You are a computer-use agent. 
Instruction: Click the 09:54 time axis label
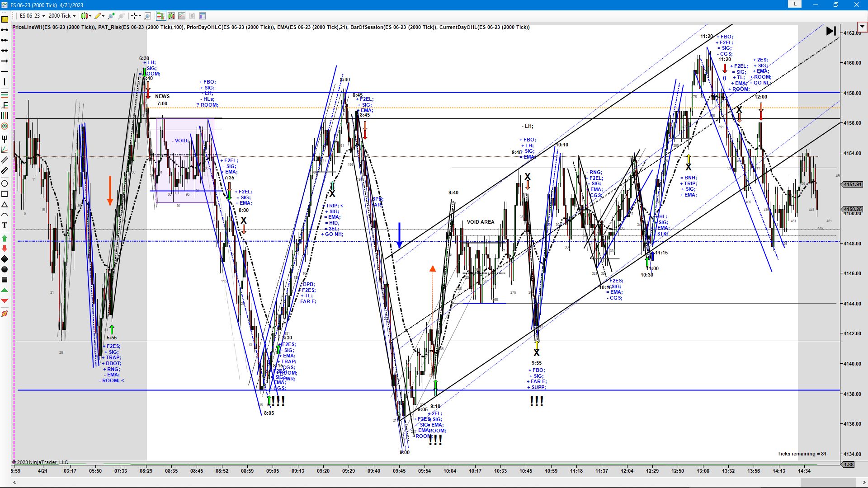pyautogui.click(x=425, y=471)
